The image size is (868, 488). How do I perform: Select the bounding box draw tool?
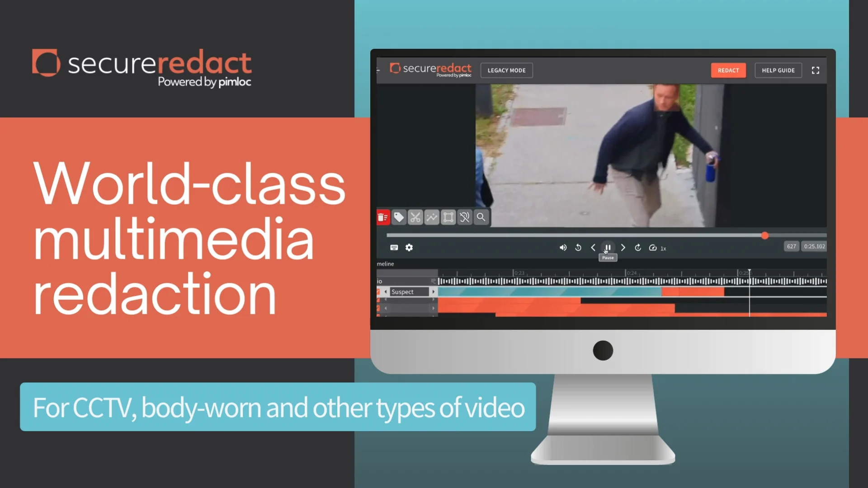click(x=448, y=217)
